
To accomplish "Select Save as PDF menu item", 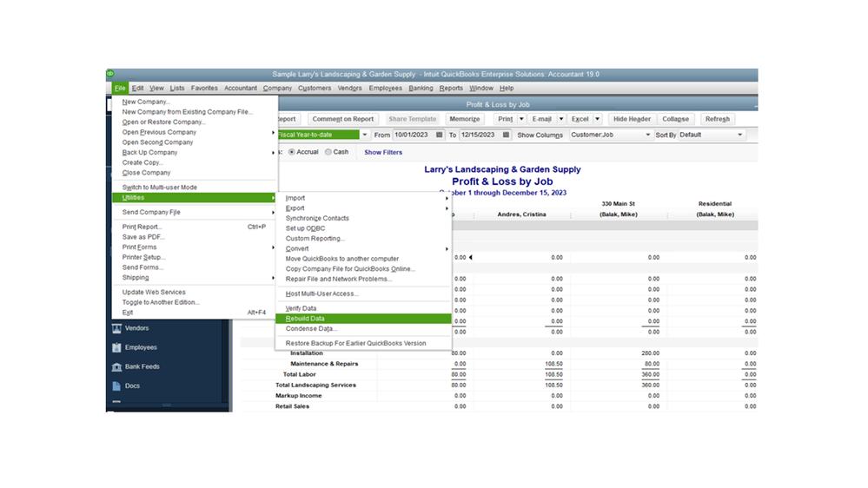I will [195, 237].
